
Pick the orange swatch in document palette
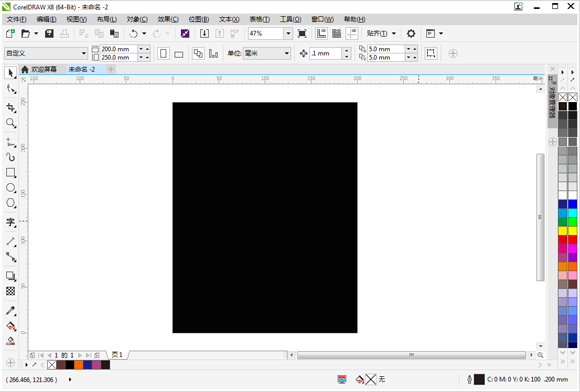(x=79, y=365)
